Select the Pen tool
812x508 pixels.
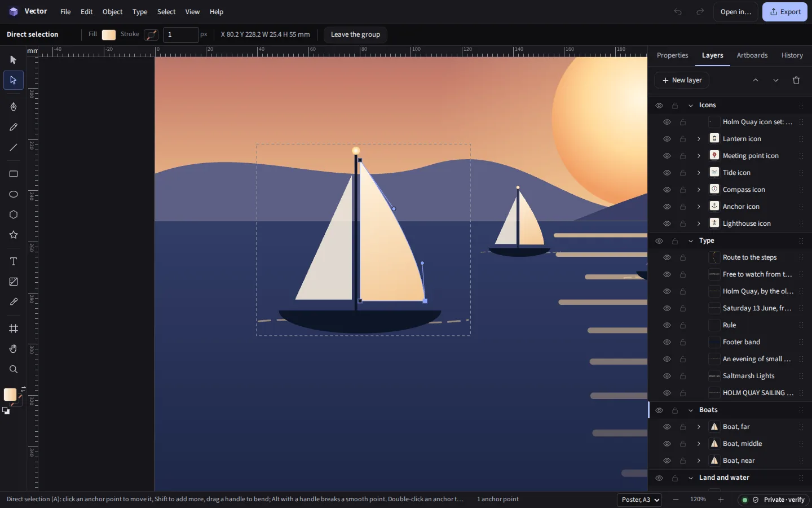14,107
